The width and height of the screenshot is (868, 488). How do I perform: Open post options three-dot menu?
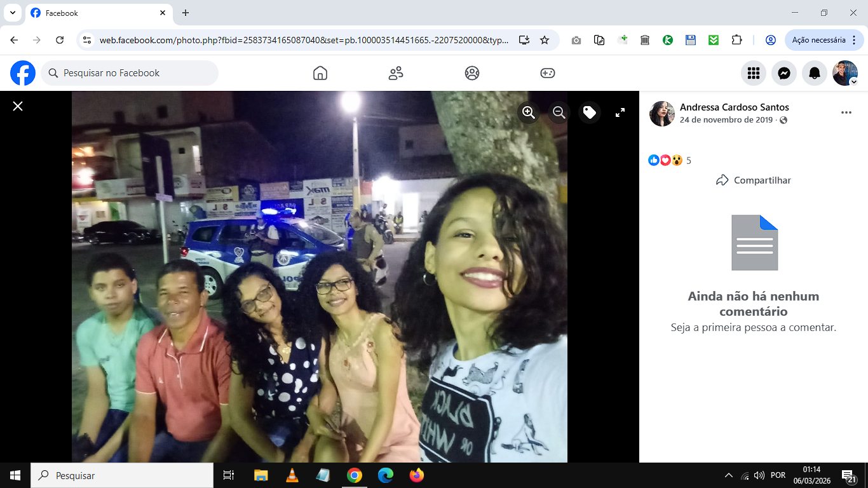[846, 112]
